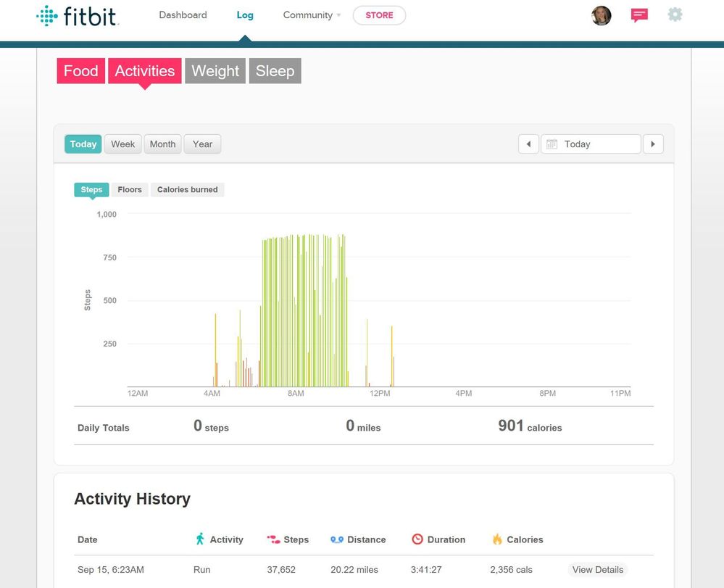The image size is (724, 588).
Task: Open the settings gear icon
Action: click(675, 15)
